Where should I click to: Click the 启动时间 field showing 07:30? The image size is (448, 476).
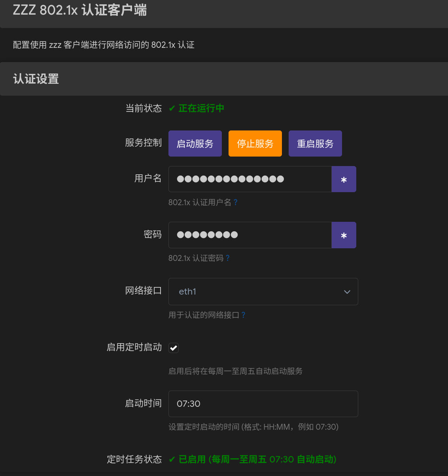tap(263, 404)
